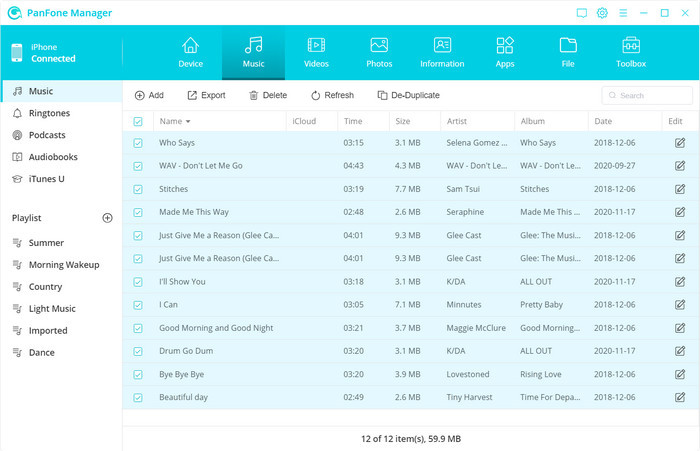Viewport: 700px width, 451px height.
Task: Open the Toolbox tab
Action: pyautogui.click(x=631, y=53)
